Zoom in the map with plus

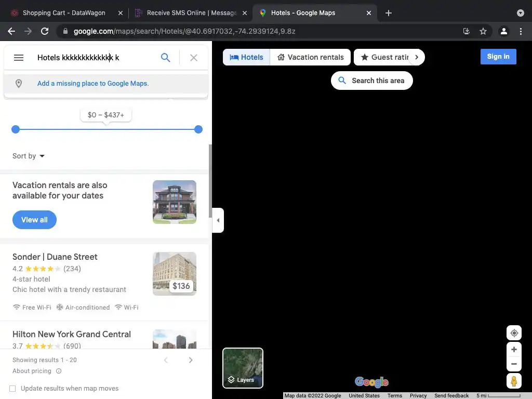(x=514, y=350)
